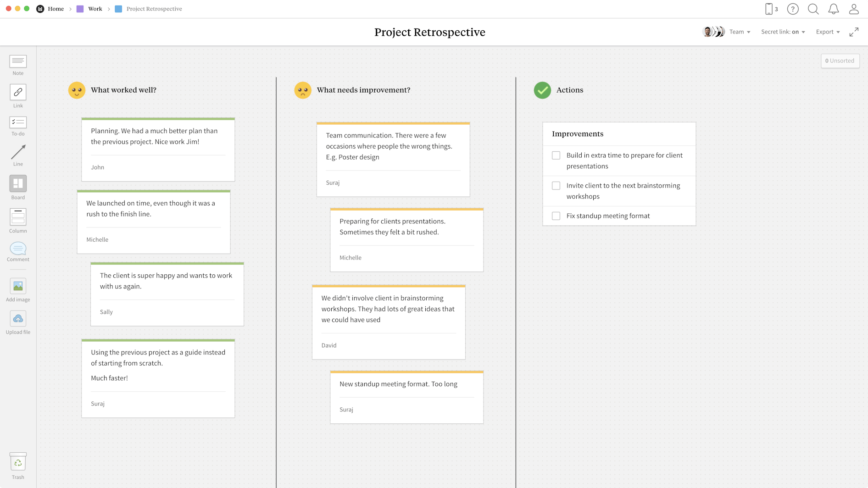Viewport: 868px width, 488px height.
Task: Check 'Invite client to the next brainstorming workshops'
Action: [x=556, y=186]
